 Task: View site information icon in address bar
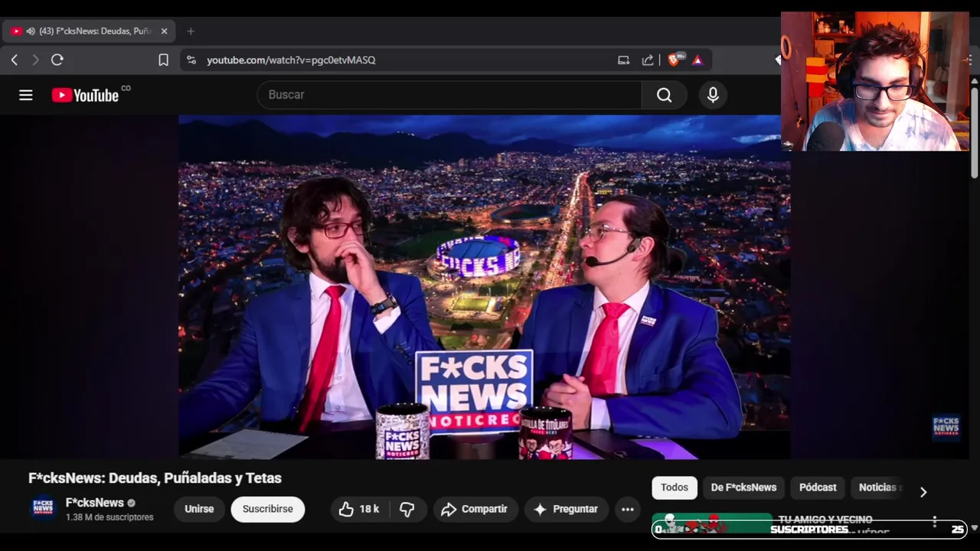pyautogui.click(x=191, y=60)
